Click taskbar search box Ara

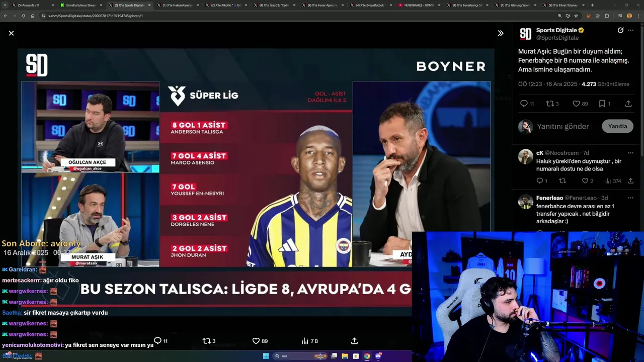300,356
